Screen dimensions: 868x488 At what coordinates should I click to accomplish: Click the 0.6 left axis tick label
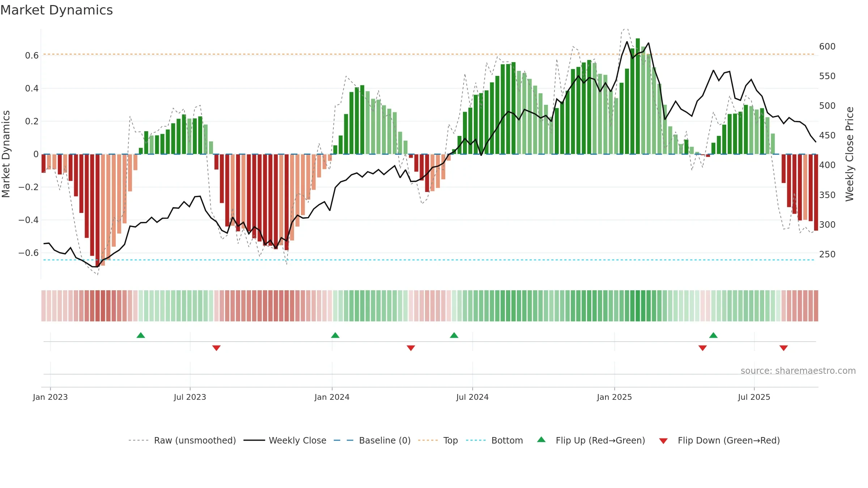coord(32,56)
